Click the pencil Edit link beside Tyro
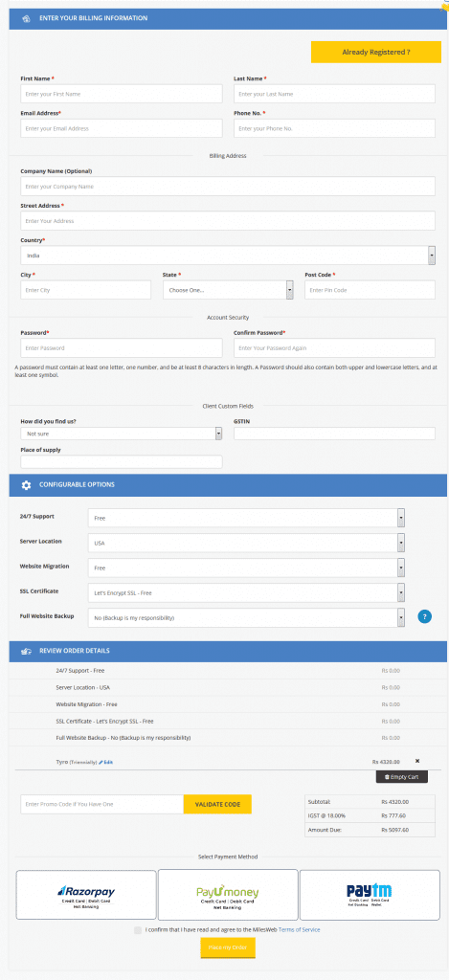Viewport: 449px width, 980px height. coord(105,762)
